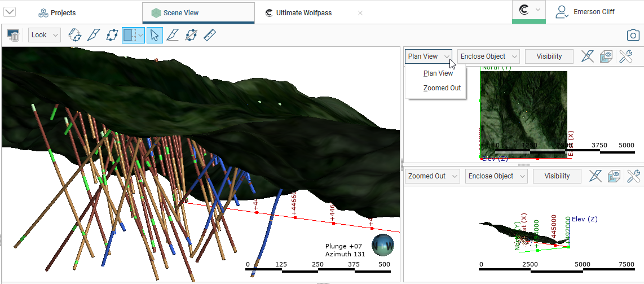
Task: Click the ruler measurement tool
Action: tap(210, 35)
